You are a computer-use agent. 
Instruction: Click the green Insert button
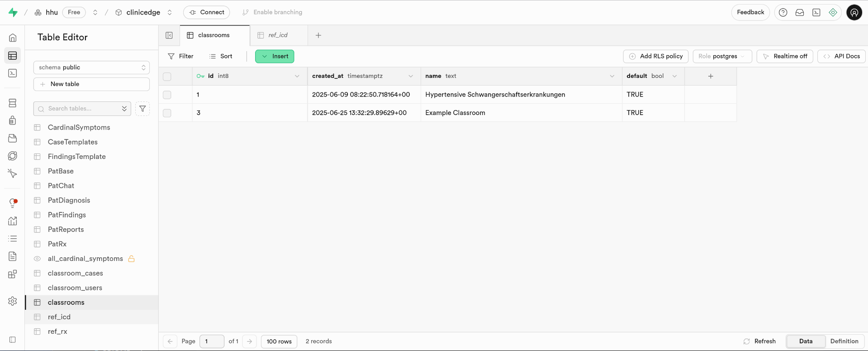[x=275, y=56]
